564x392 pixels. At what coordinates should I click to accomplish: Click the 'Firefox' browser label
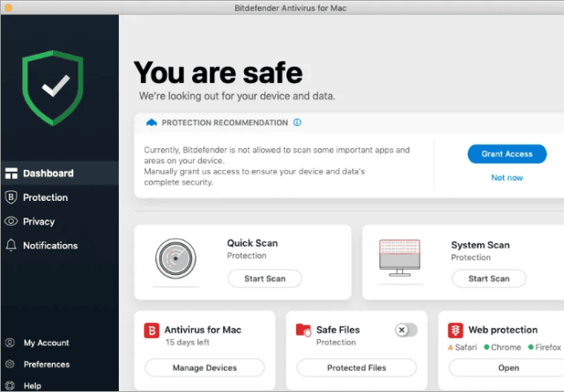point(548,347)
